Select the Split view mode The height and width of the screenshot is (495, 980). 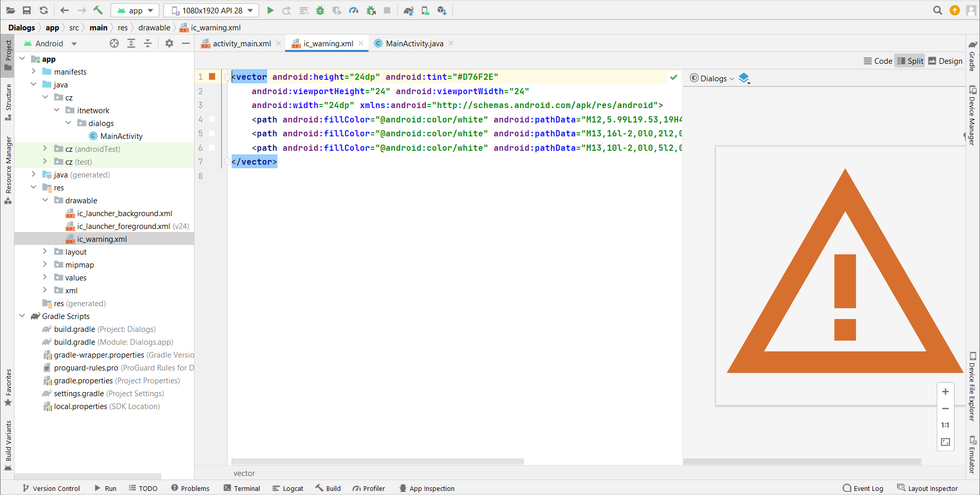tap(910, 61)
